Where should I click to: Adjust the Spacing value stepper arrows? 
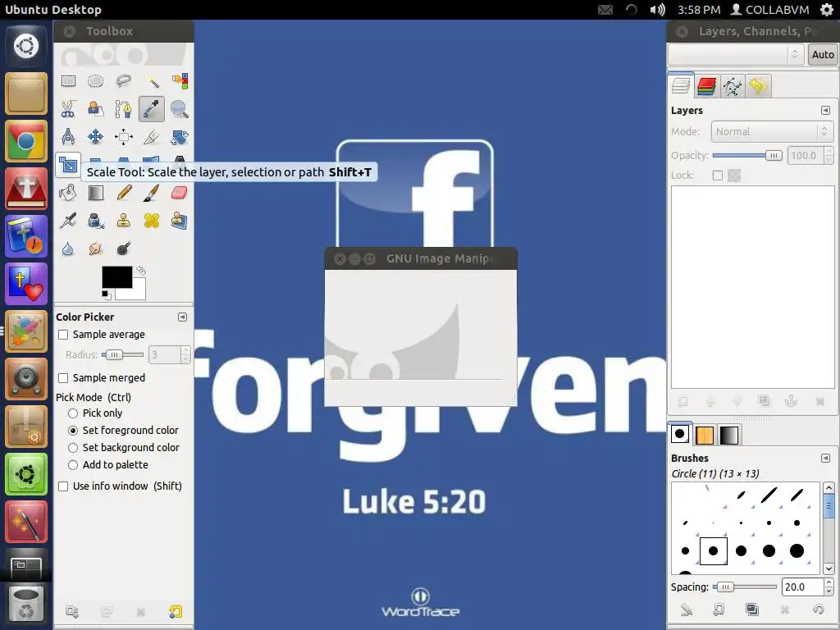coord(829,587)
